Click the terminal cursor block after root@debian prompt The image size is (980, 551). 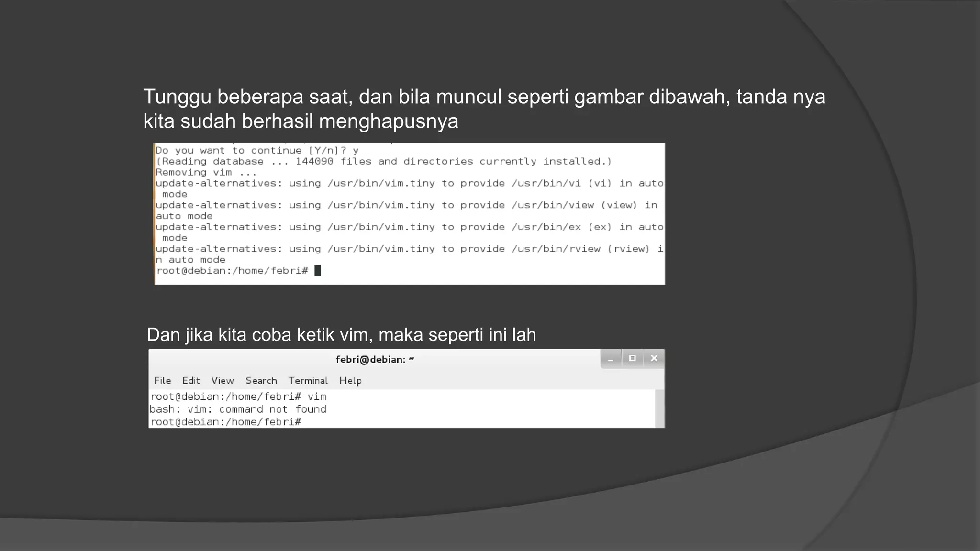pyautogui.click(x=318, y=271)
